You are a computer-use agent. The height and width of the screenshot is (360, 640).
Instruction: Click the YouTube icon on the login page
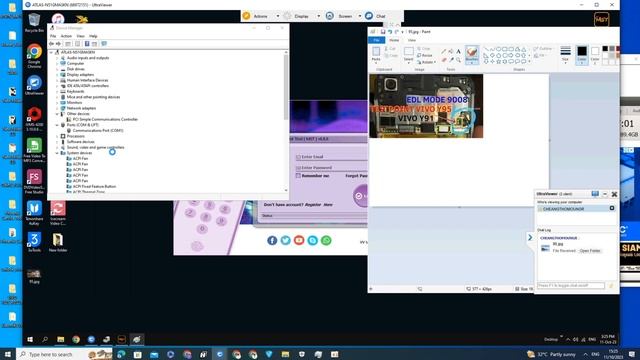pos(299,240)
